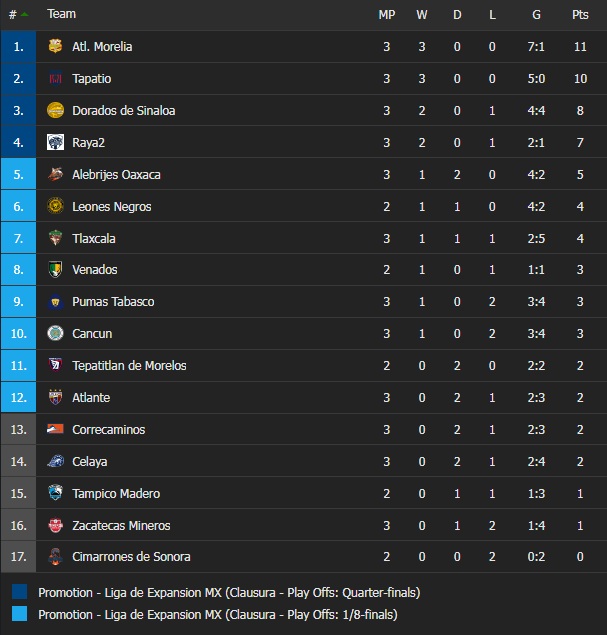Click the Raya2 team badge
The image size is (607, 635).
click(55, 142)
